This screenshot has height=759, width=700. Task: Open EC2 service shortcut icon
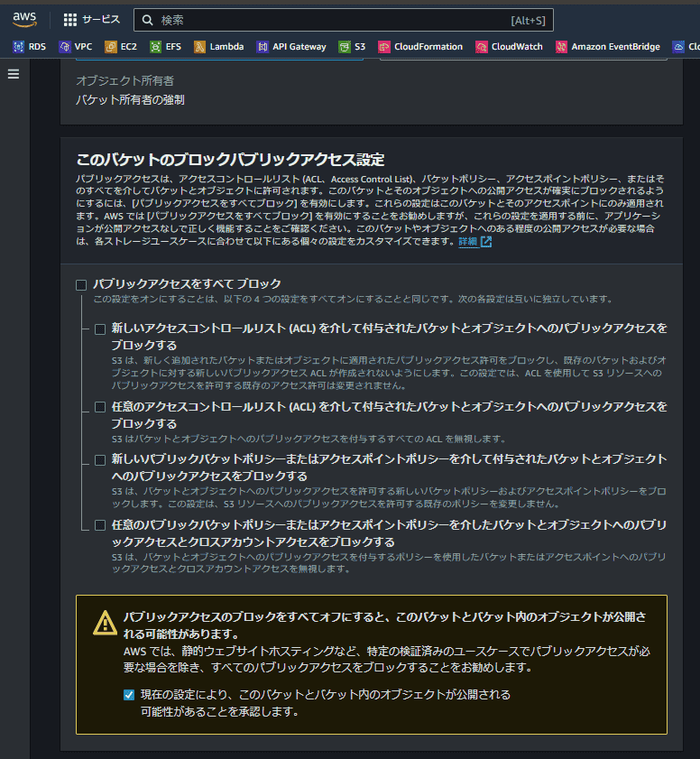pos(111,47)
